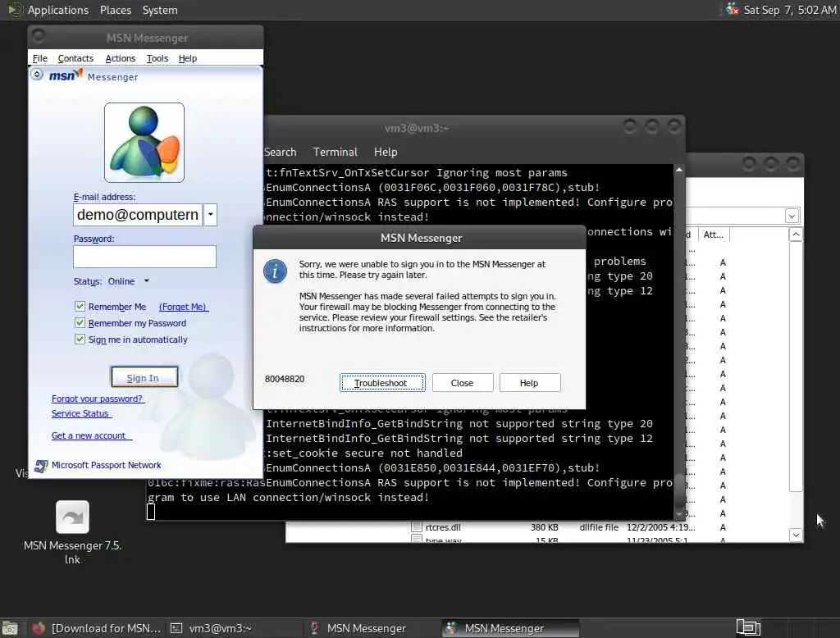Click the terminal scrollbar down arrow
840x638 pixels.
point(678,515)
